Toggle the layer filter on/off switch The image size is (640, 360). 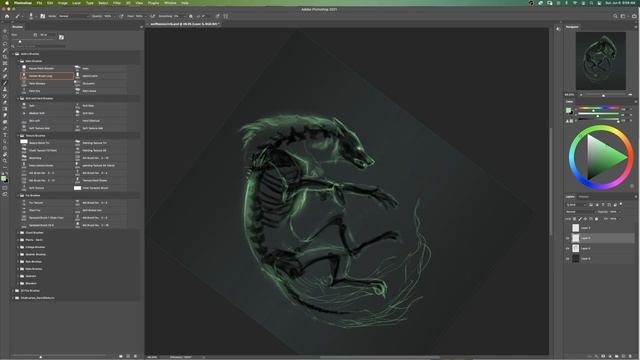[x=621, y=204]
